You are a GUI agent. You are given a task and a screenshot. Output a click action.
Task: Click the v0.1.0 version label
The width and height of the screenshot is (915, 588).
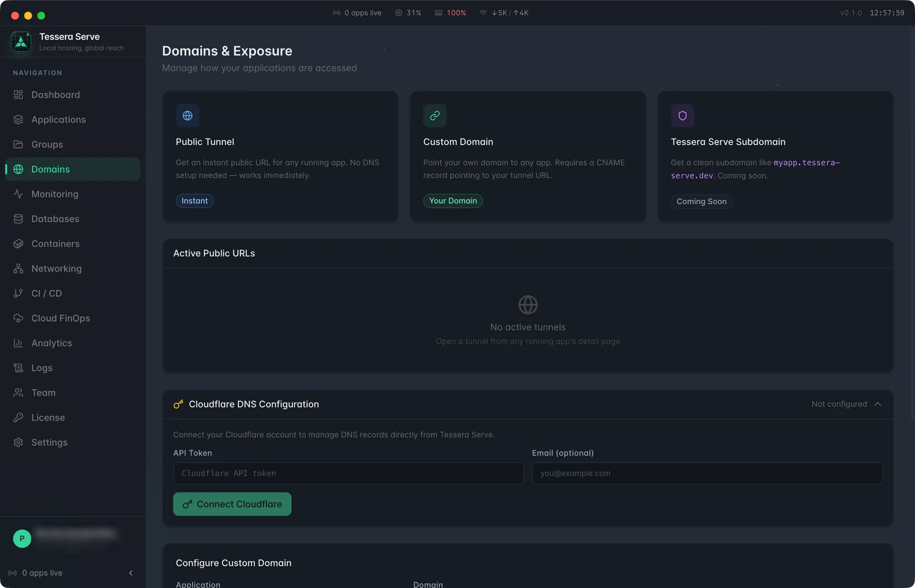[851, 13]
